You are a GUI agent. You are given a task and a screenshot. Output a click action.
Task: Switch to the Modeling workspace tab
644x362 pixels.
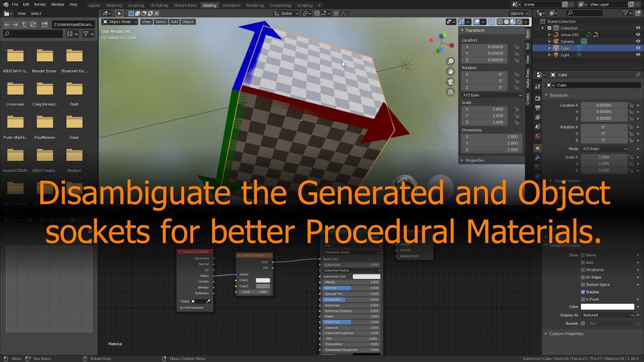pos(114,5)
